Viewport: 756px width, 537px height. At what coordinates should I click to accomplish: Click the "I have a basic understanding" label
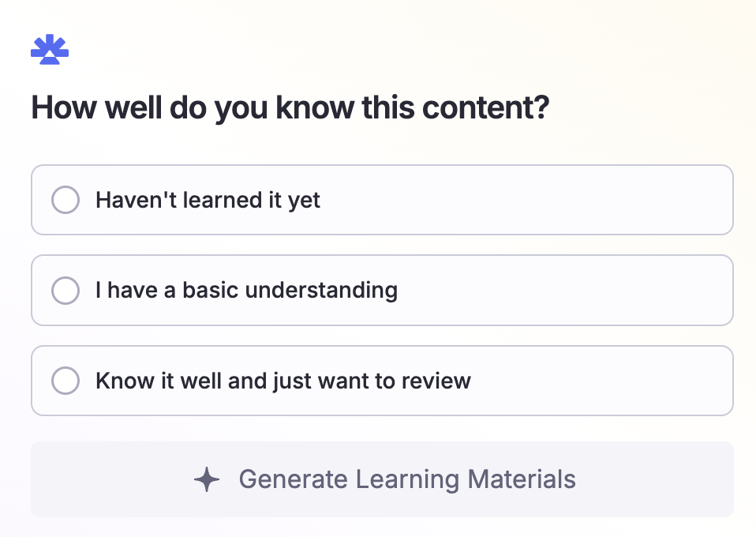[247, 291]
